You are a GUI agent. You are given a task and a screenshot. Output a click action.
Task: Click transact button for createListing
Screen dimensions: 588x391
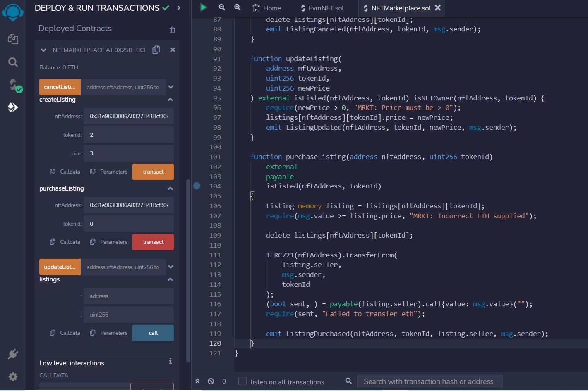coord(153,172)
